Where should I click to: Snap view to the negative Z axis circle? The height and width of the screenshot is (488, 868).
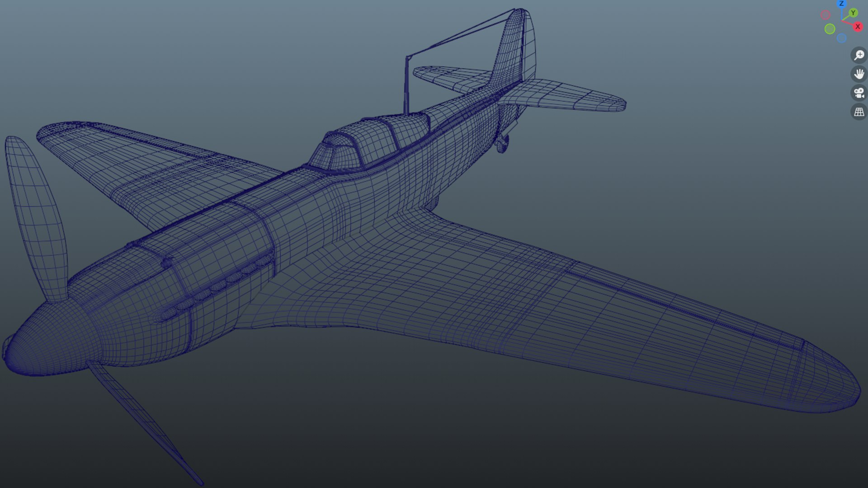[841, 38]
